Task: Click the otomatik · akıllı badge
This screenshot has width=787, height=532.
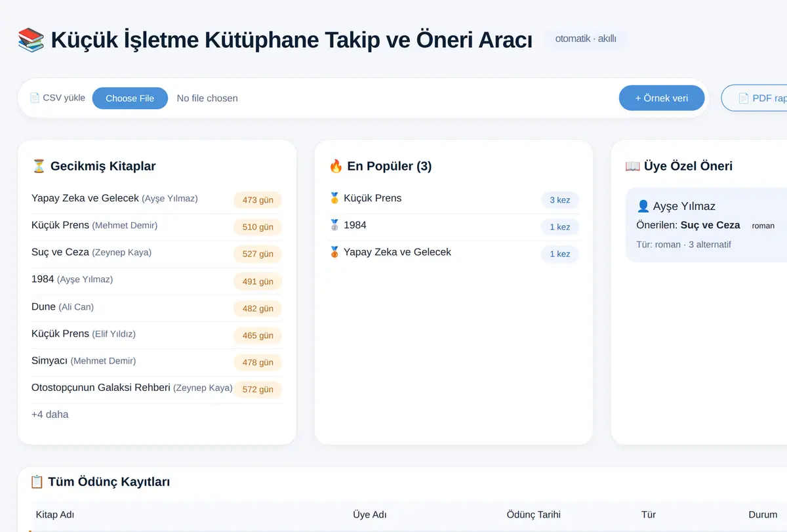Action: coord(586,39)
